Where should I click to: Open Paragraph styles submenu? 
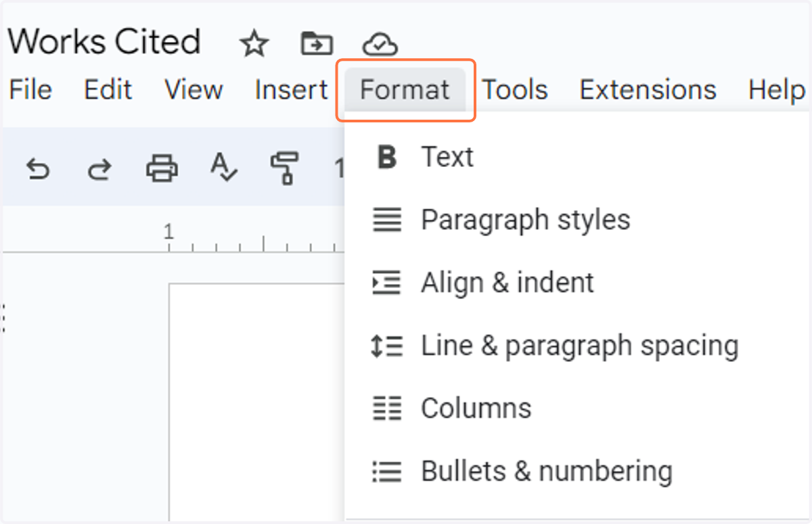[x=579, y=220]
